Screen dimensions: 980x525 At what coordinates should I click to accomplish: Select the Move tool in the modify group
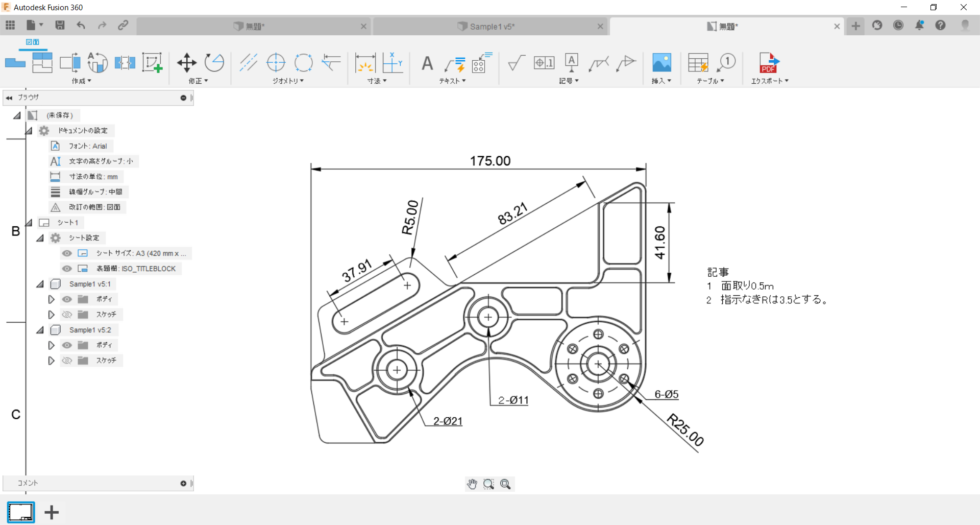click(187, 63)
